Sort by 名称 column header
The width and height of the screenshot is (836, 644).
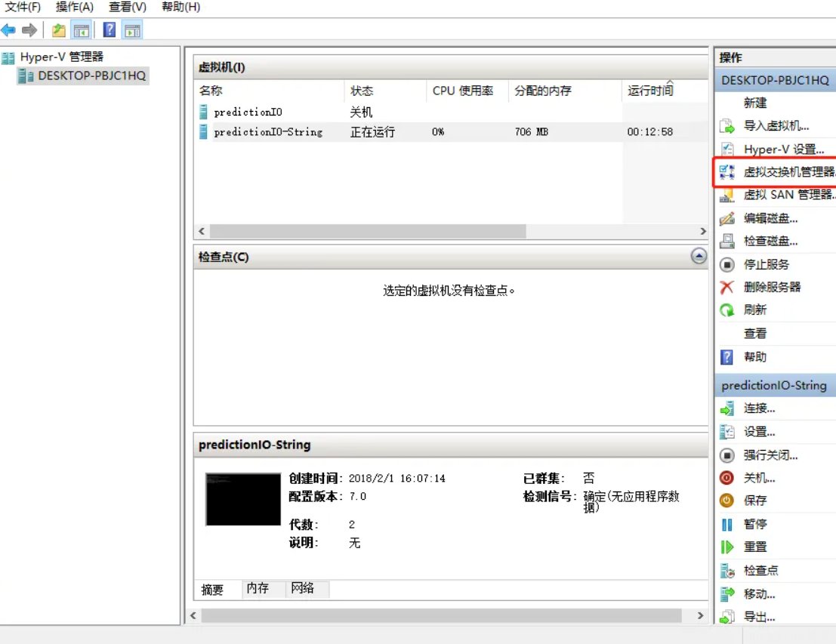point(270,91)
